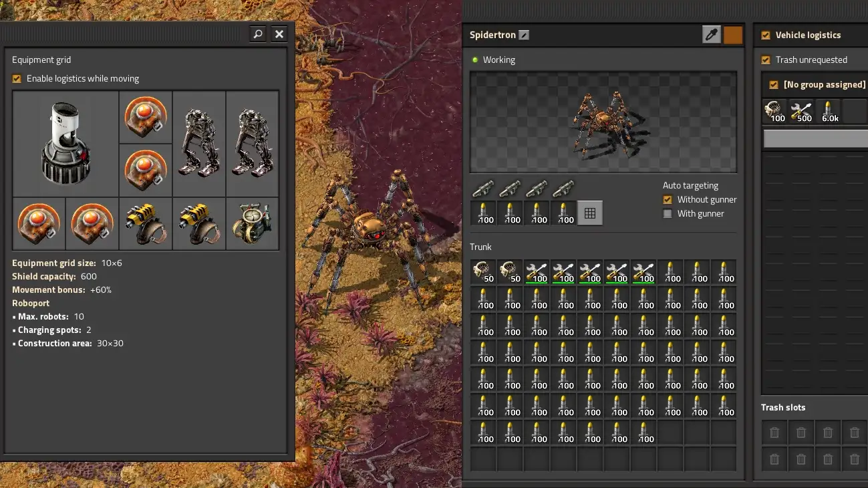Enable 'With gunner' auto targeting
868x488 pixels.
pyautogui.click(x=667, y=213)
